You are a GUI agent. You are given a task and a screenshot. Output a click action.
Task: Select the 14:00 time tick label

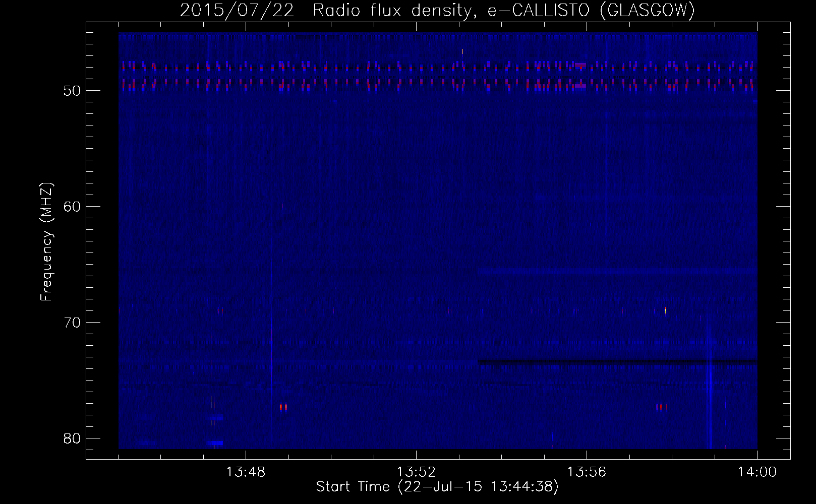point(757,472)
